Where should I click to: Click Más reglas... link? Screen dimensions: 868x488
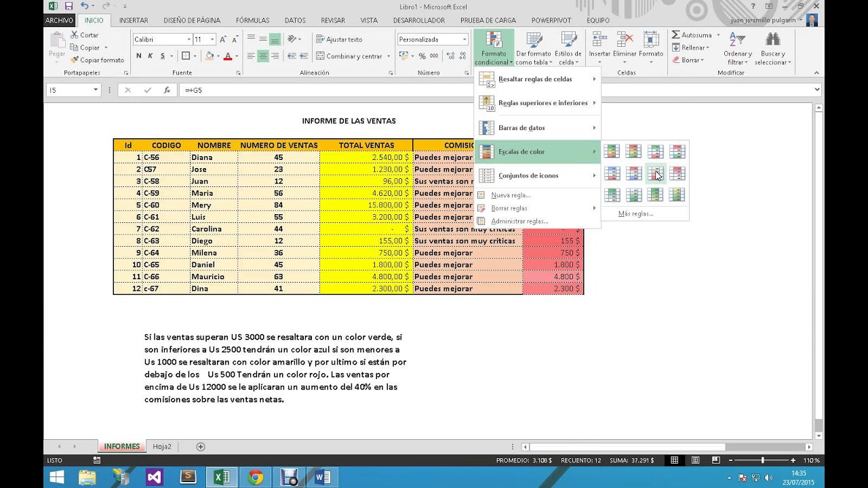(635, 213)
